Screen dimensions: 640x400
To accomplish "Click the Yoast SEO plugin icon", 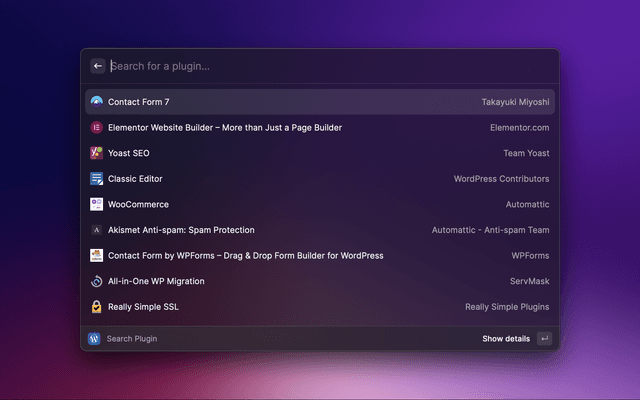I will point(96,153).
